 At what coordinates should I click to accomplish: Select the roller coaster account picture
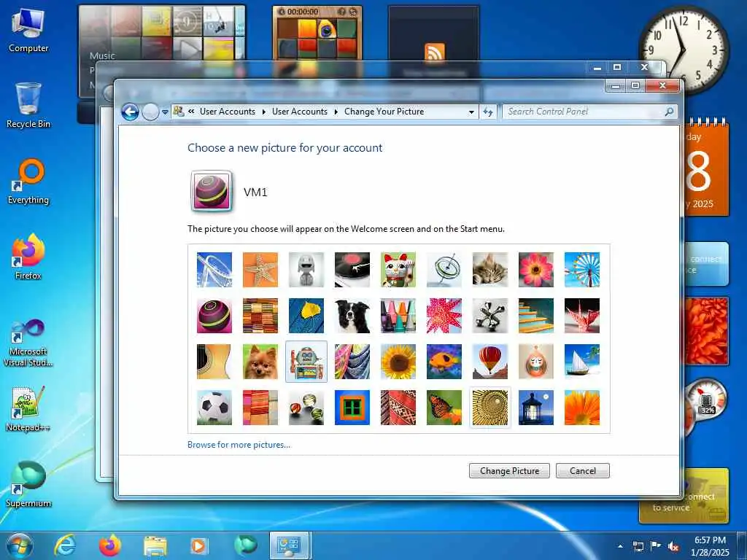pos(214,270)
